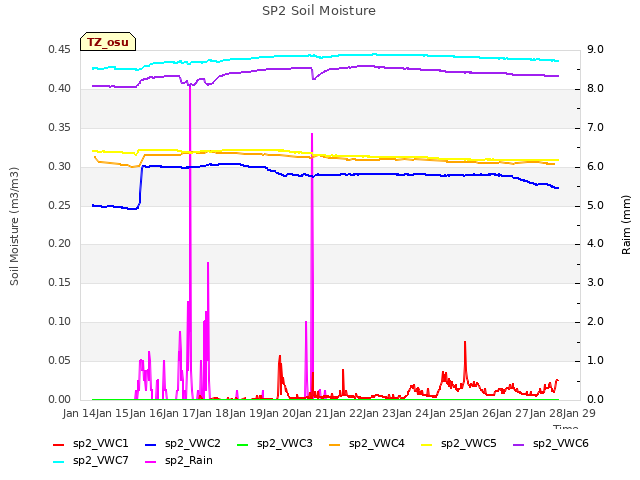Click the Raim (mm) right axis label
640x480 pixels.
626,225
